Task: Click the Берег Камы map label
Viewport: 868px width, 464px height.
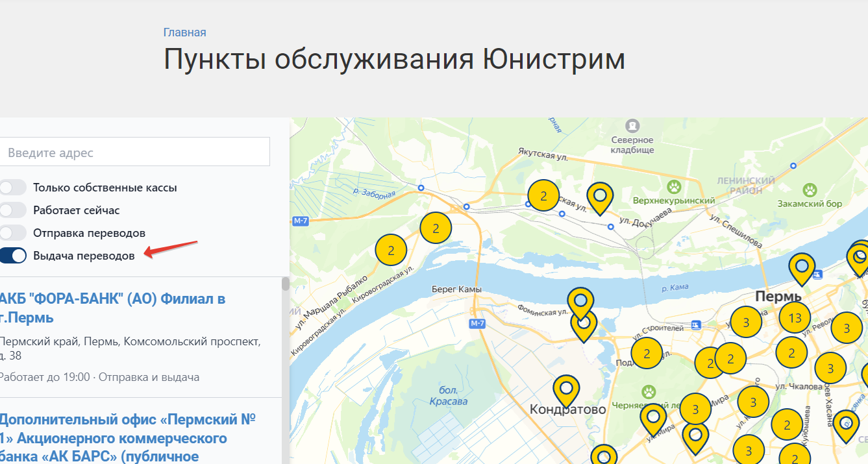Action: (x=457, y=289)
